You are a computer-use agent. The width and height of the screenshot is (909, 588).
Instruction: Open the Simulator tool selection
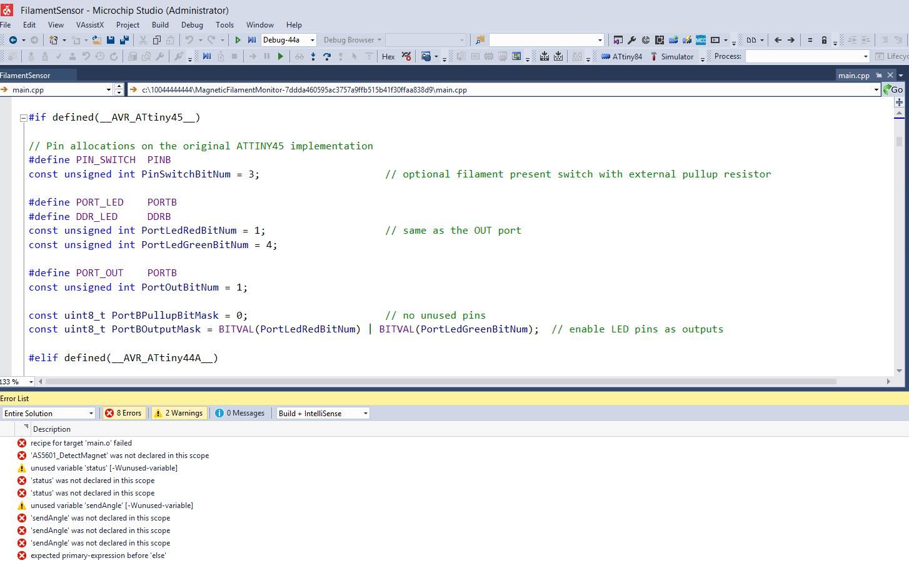[671, 56]
